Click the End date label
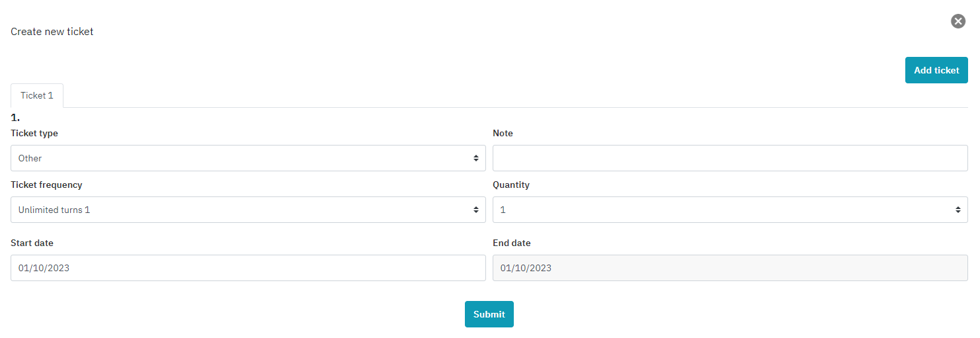Image resolution: width=980 pixels, height=338 pixels. click(511, 243)
